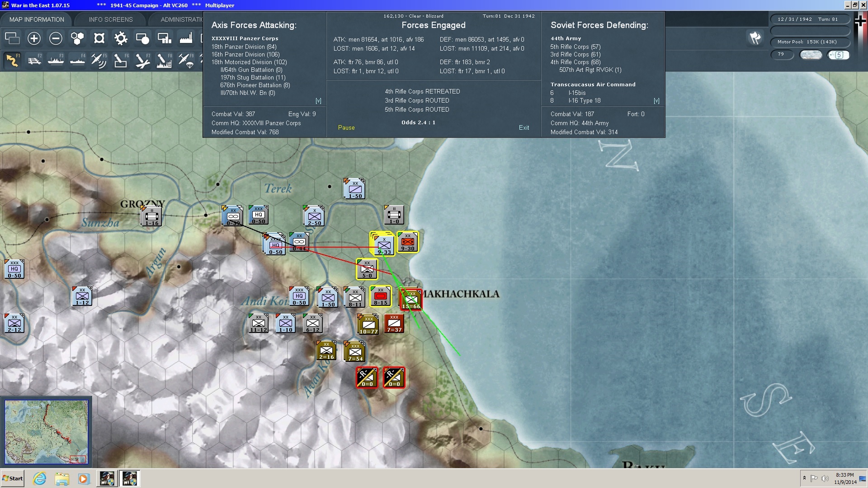This screenshot has width=868, height=488.
Task: Click the 16th Panzer Division (106) entry
Action: 245,55
